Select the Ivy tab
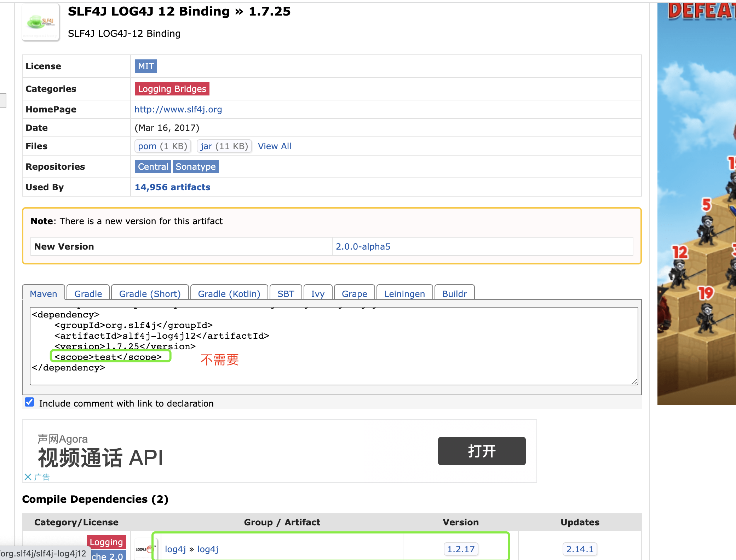 [x=318, y=293]
